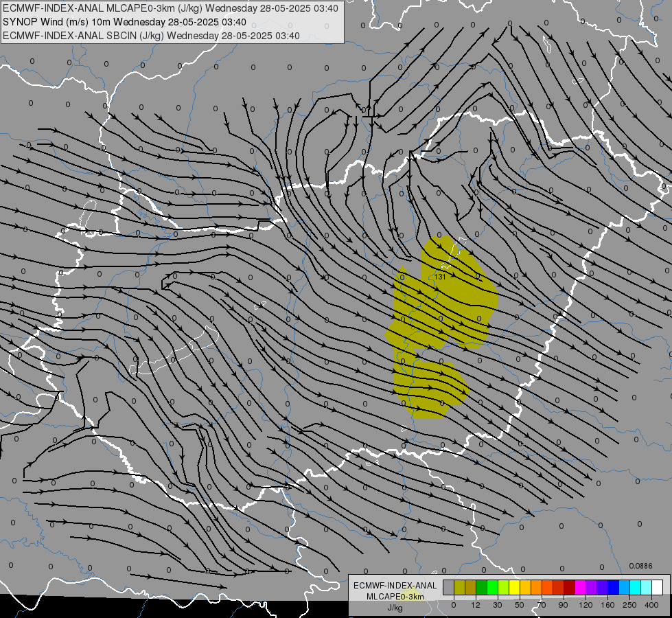672x618 pixels.
Task: Click the legend label MLCAPE0-3km
Action: [x=395, y=597]
